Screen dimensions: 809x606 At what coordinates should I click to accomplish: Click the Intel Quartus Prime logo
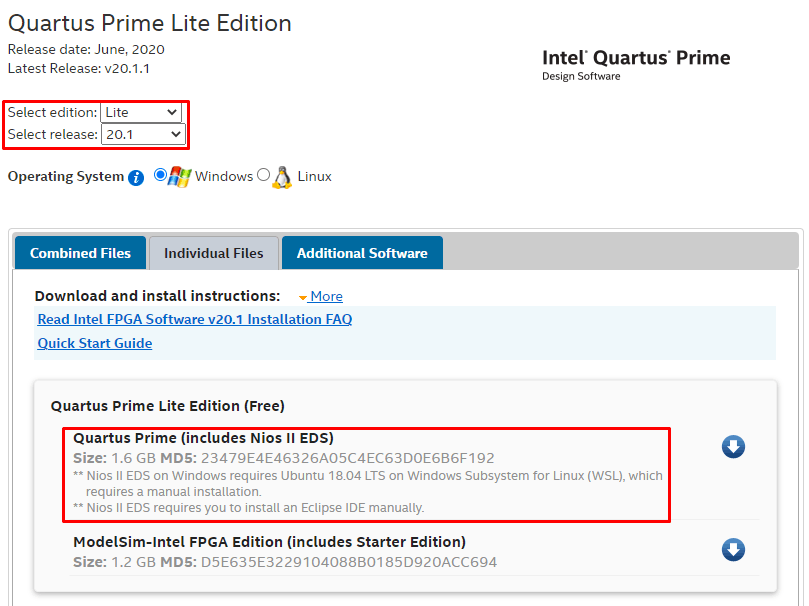[636, 65]
